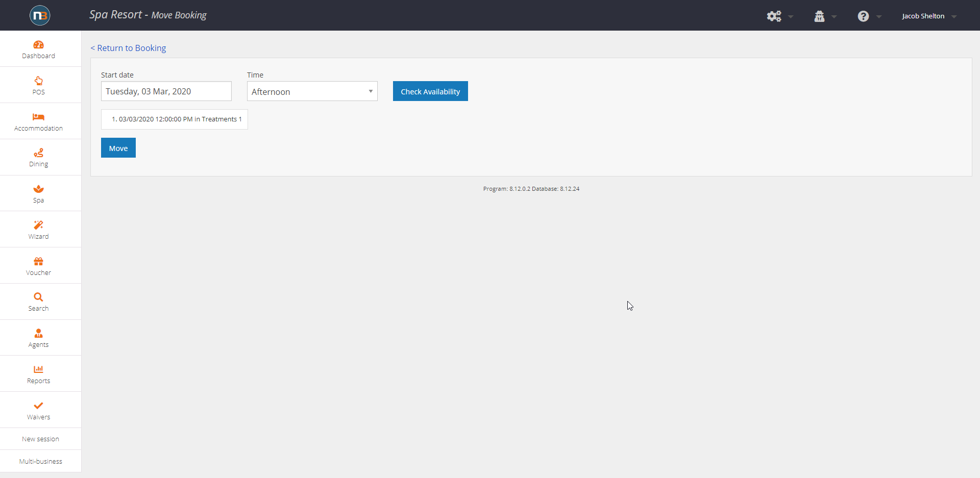The height and width of the screenshot is (478, 980).
Task: Open the Voucher gift icon
Action: (x=38, y=261)
